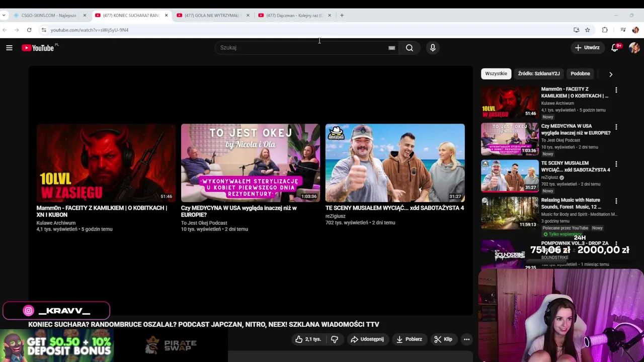Open end-screen TE SCENY MUSIAŁEM WYCIĄĆ title

[x=394, y=208]
